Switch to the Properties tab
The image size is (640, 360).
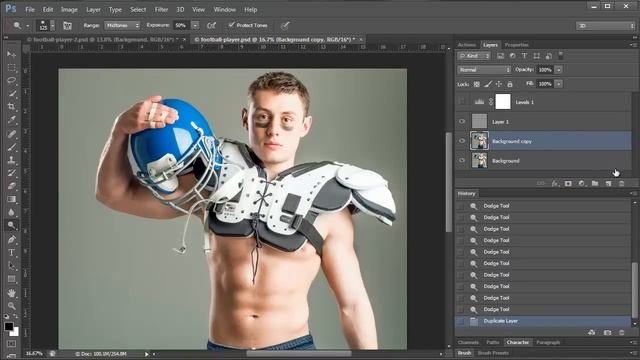click(x=516, y=45)
